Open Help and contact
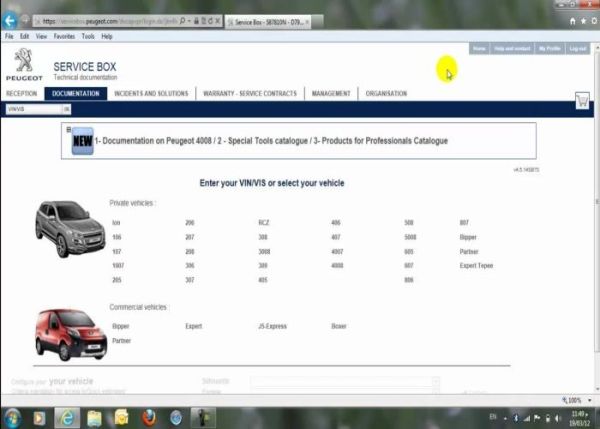This screenshot has height=429, width=600. click(x=512, y=49)
